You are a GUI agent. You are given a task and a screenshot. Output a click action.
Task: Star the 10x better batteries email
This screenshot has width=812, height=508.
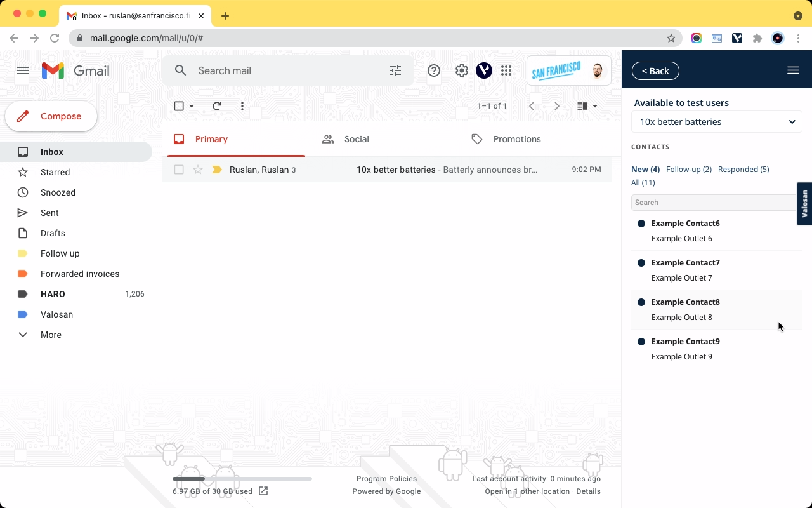click(198, 170)
